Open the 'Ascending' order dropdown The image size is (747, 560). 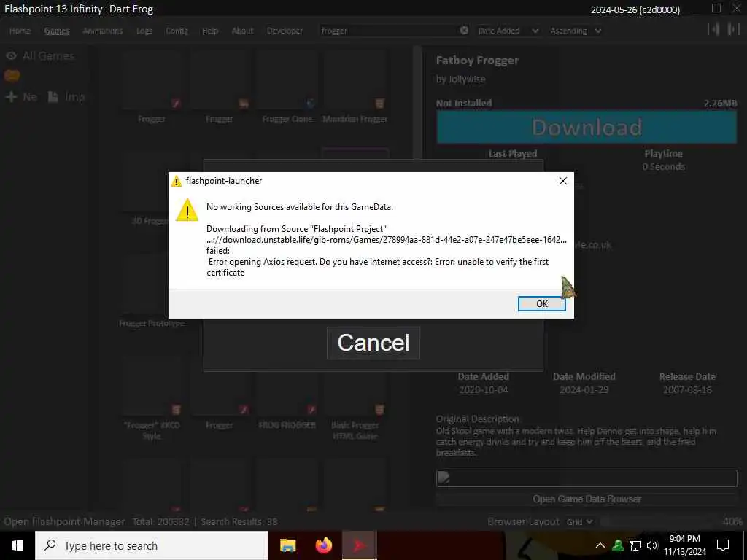(575, 31)
